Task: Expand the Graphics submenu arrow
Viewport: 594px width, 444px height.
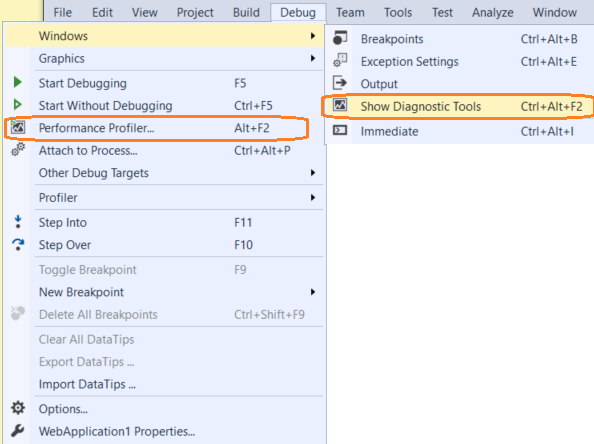Action: [x=313, y=58]
